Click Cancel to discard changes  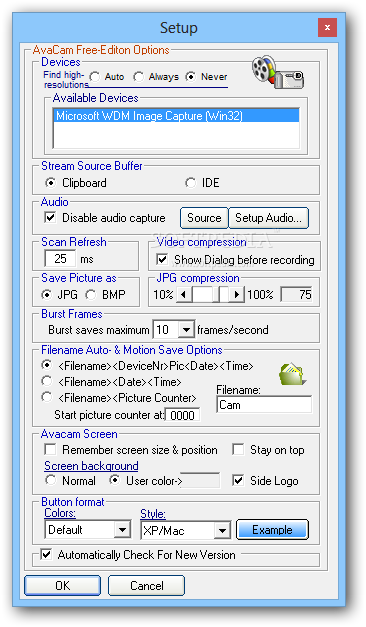[x=146, y=585]
